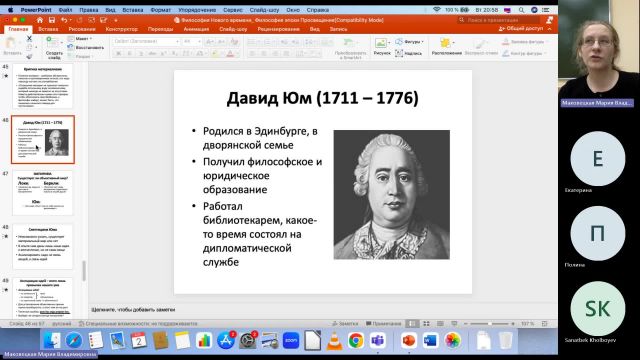
Task: Open the Файл menu
Action: coord(65,10)
